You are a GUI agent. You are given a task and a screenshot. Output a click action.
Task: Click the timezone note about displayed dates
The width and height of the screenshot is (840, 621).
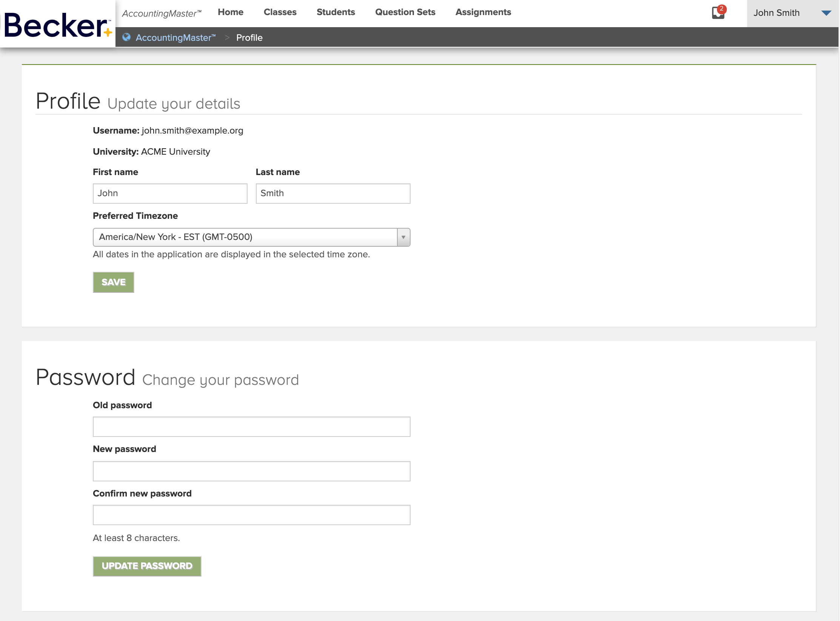(231, 254)
